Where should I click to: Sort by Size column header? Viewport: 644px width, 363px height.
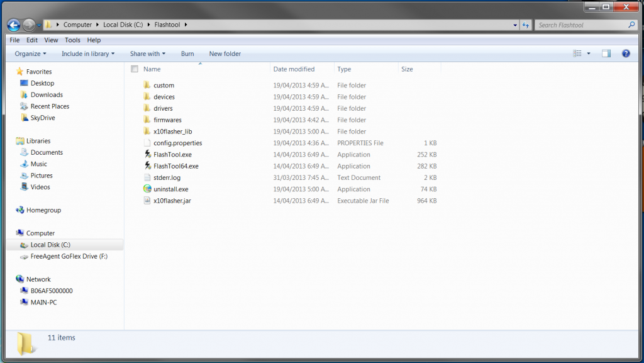tap(407, 69)
